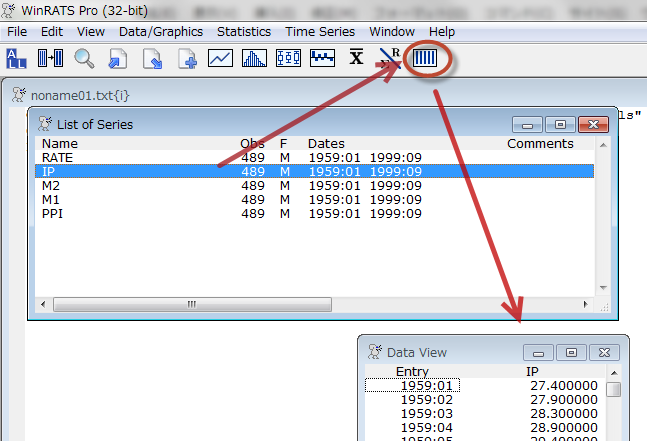Click the WinRATS application title icon

(x=8, y=10)
